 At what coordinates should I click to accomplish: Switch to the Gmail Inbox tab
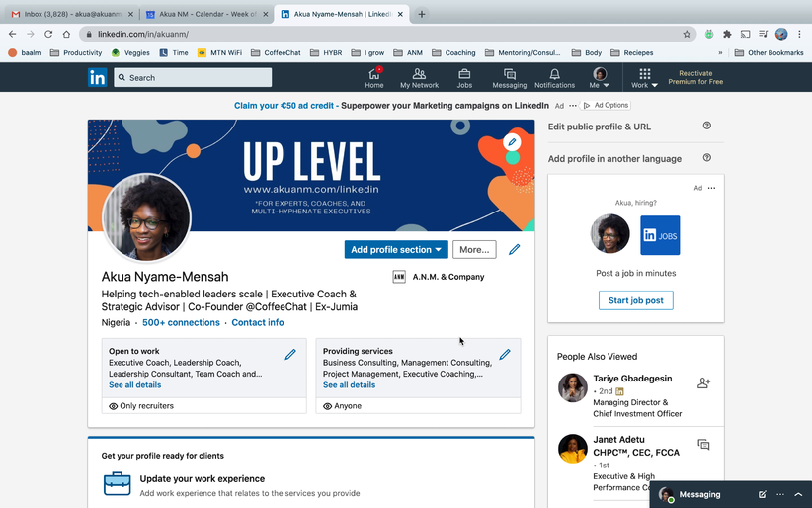72,14
